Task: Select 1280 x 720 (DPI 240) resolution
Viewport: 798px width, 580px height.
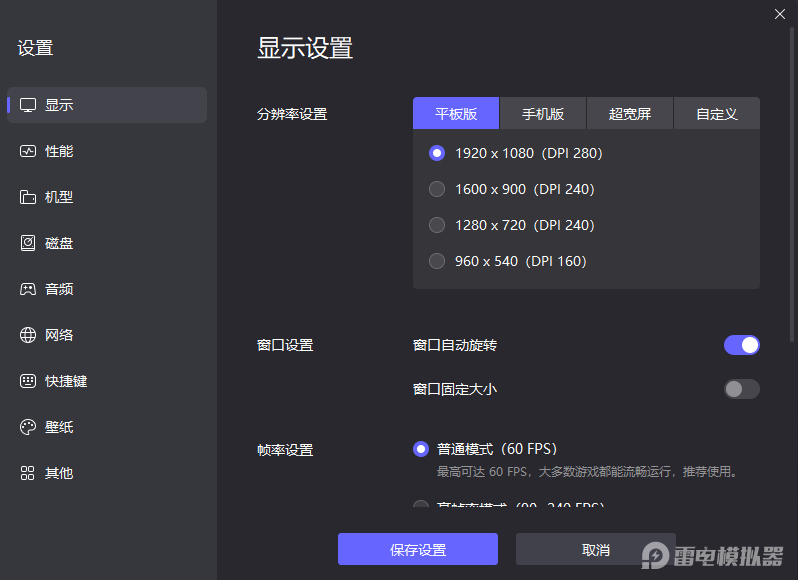Action: [511, 225]
